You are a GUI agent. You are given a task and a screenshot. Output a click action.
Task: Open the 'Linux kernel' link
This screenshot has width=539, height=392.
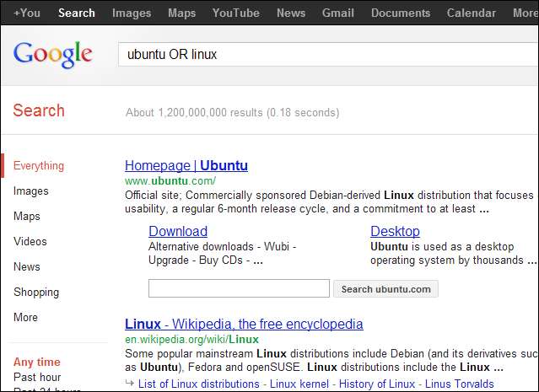pos(299,384)
